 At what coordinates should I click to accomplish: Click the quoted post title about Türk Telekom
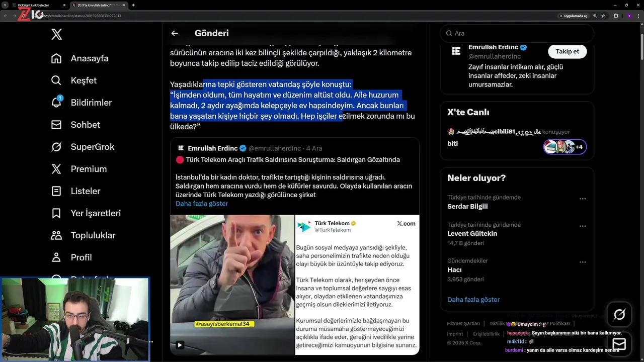(293, 160)
